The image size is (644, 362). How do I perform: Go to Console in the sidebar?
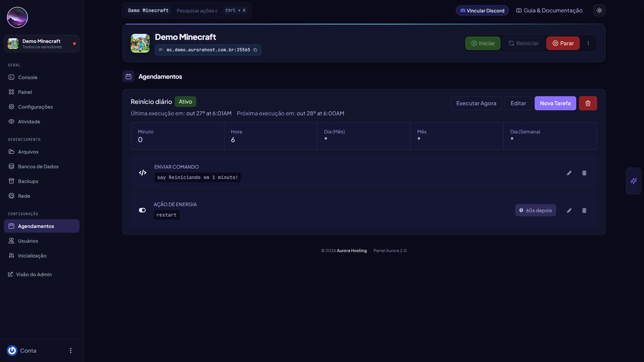(x=42, y=77)
